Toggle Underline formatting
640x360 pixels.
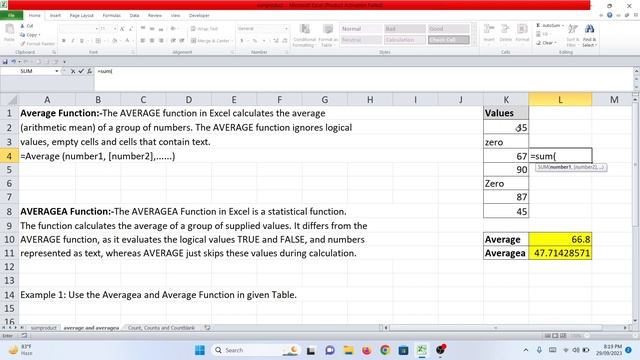point(82,41)
